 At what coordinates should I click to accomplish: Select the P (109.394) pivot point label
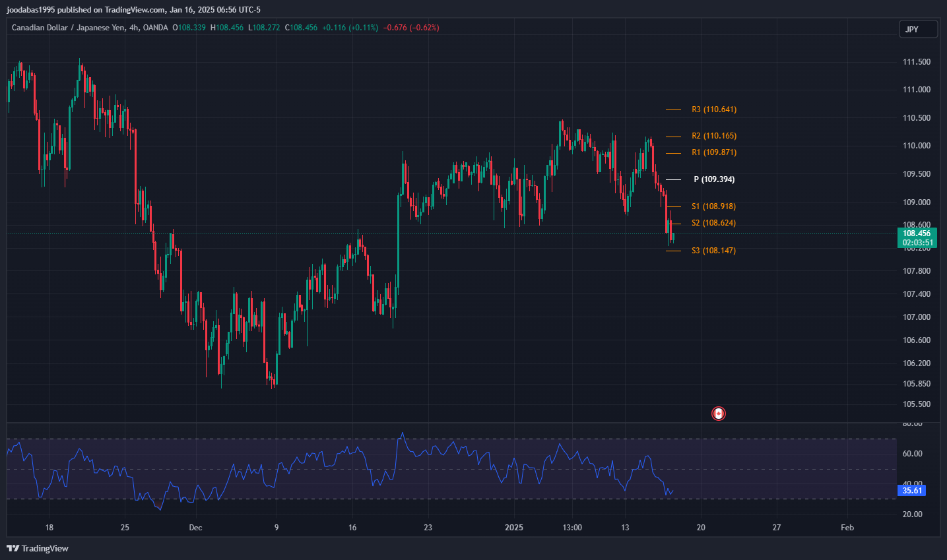713,179
